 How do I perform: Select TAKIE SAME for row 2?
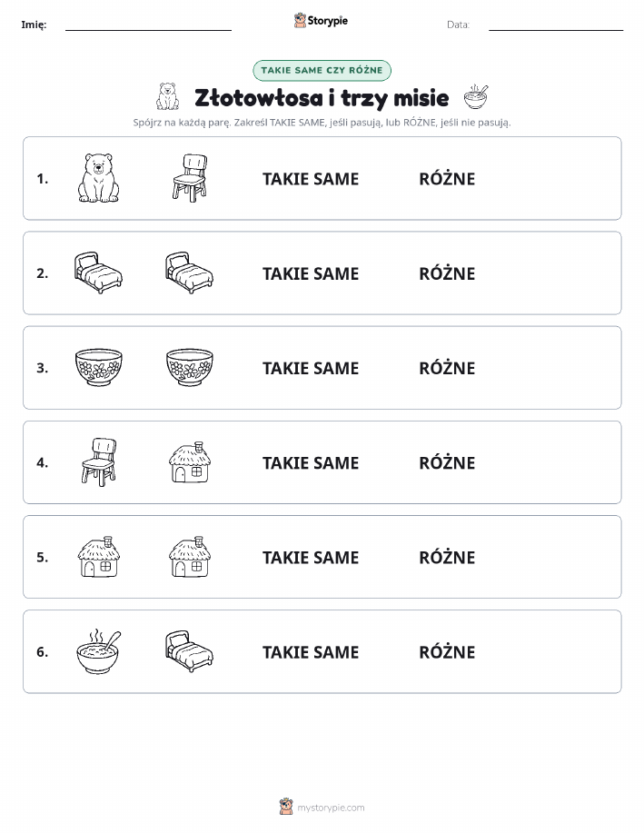[x=311, y=273]
